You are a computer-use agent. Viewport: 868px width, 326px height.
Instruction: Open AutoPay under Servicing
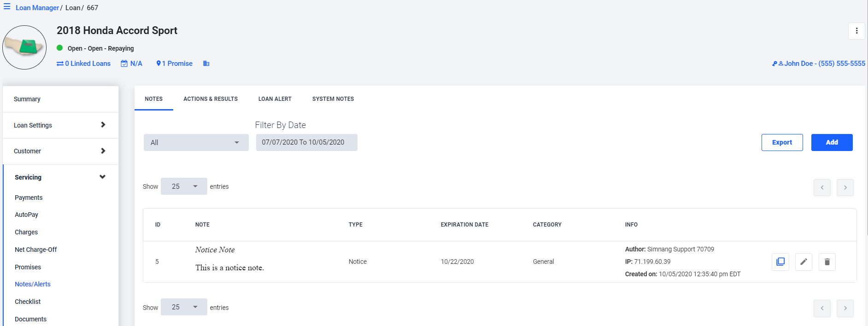pos(26,215)
